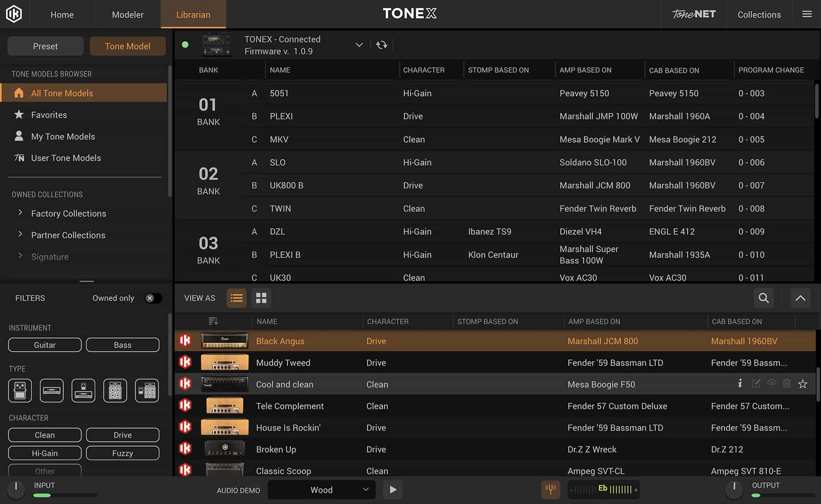
Task: Filter tone models by Hi-Gain character
Action: tap(44, 453)
